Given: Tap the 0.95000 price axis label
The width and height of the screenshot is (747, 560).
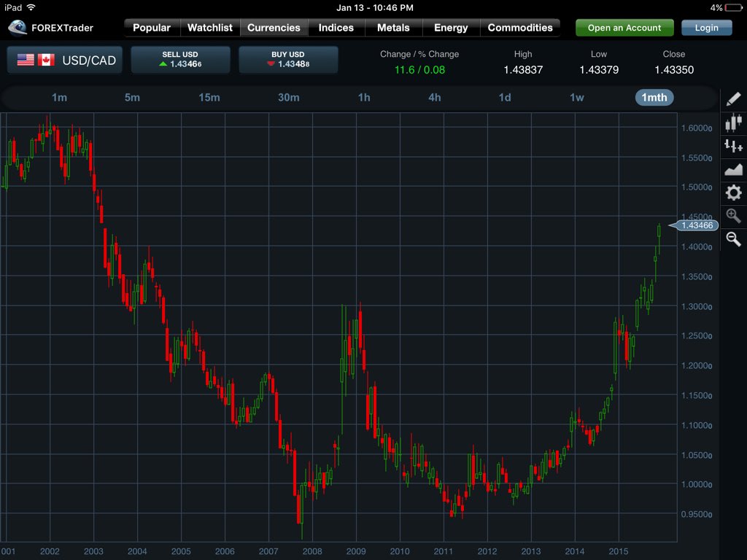Looking at the screenshot, I should click(697, 514).
